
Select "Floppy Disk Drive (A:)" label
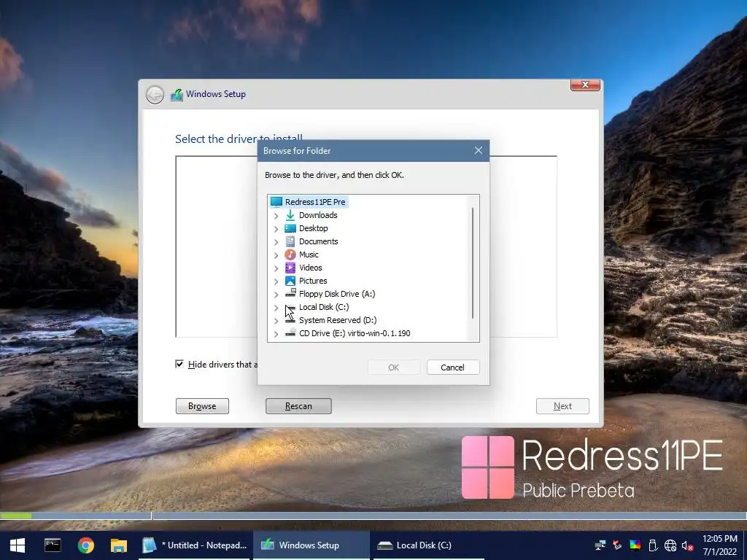click(x=337, y=294)
